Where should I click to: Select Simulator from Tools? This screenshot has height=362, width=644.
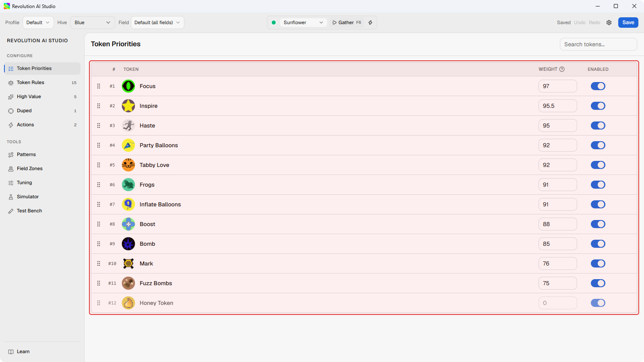click(x=42, y=197)
